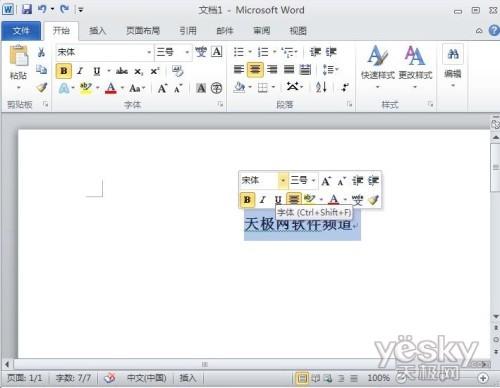
Task: Click the Save icon in quick access toolbar
Action: (x=27, y=9)
